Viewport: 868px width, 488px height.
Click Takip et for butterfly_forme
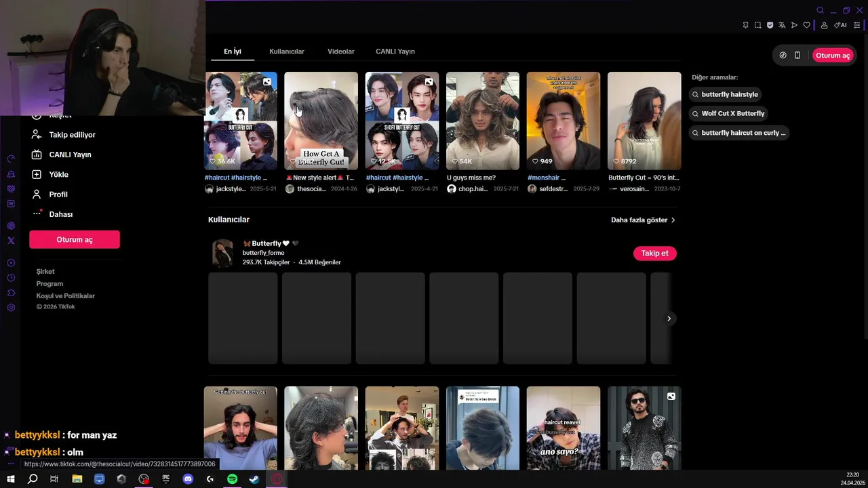click(x=654, y=253)
